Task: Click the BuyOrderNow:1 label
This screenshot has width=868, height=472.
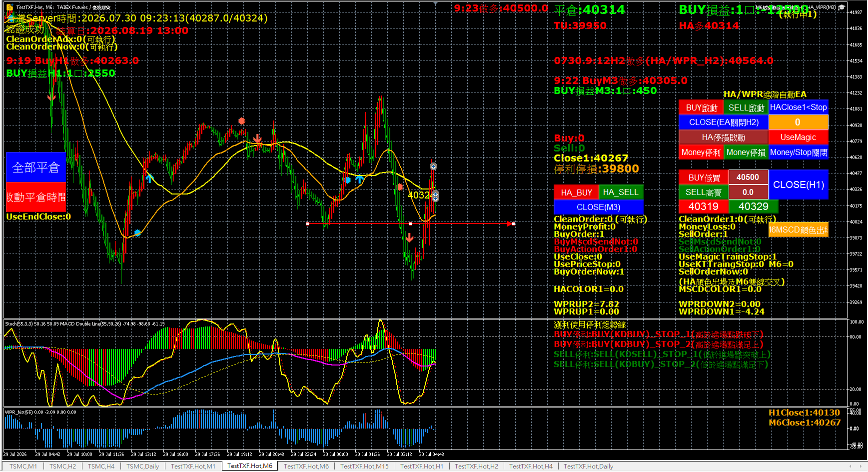Action: (x=589, y=271)
